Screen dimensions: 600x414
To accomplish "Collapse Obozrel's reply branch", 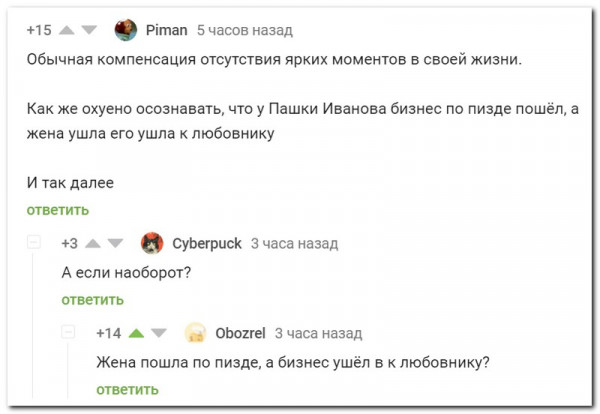I will [x=69, y=332].
